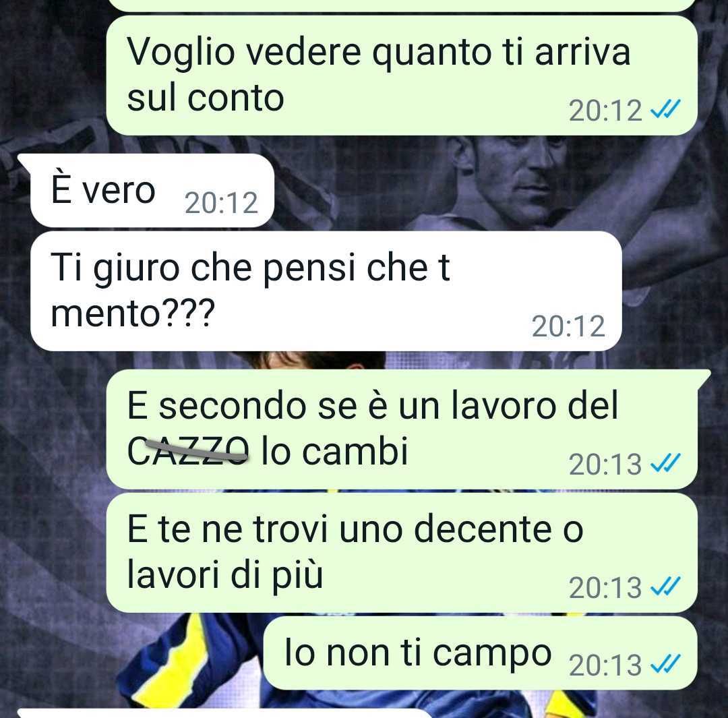Tap 20:13 time beside "lo cambi"
This screenshot has height=718, width=728.
[x=605, y=464]
